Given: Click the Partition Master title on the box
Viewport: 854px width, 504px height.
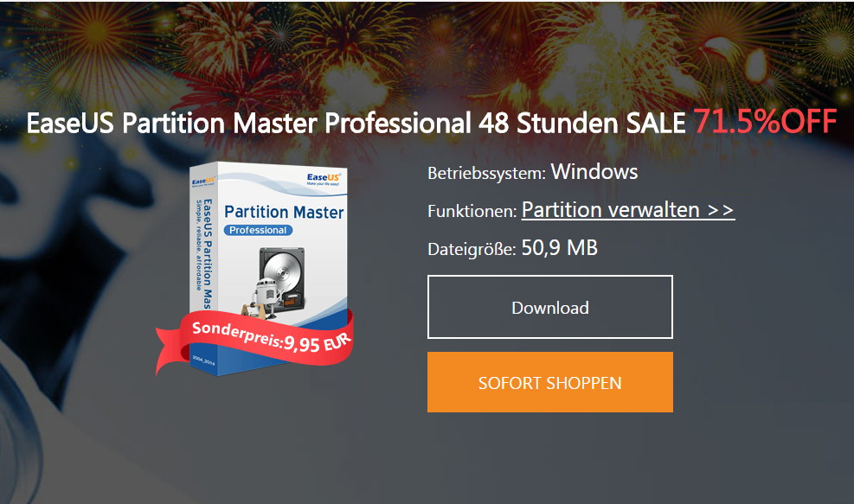Looking at the screenshot, I should click(285, 212).
